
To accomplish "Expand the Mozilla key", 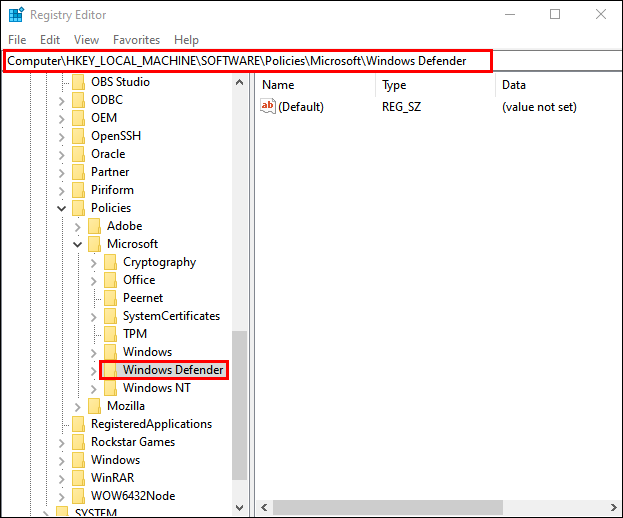I will (x=77, y=407).
